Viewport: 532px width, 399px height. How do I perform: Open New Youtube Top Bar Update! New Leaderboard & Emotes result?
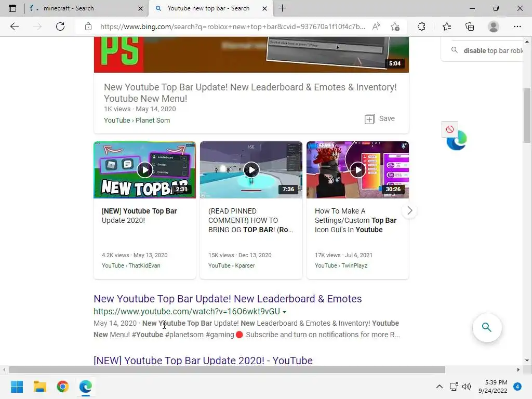(x=228, y=299)
